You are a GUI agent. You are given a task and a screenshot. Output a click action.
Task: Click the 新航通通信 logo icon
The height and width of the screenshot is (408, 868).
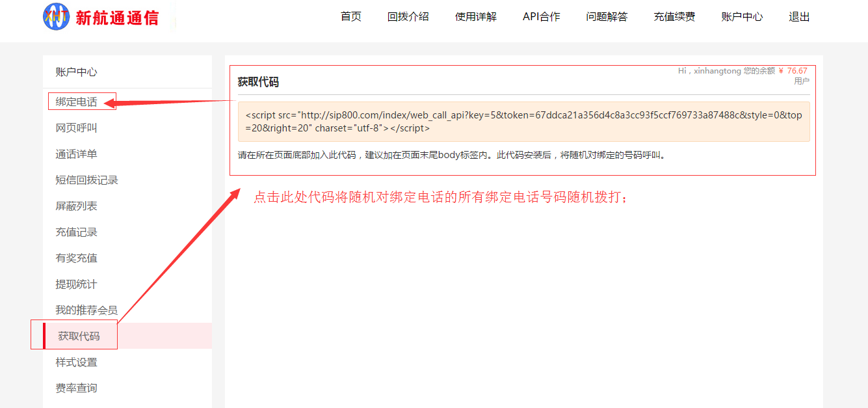tap(57, 17)
